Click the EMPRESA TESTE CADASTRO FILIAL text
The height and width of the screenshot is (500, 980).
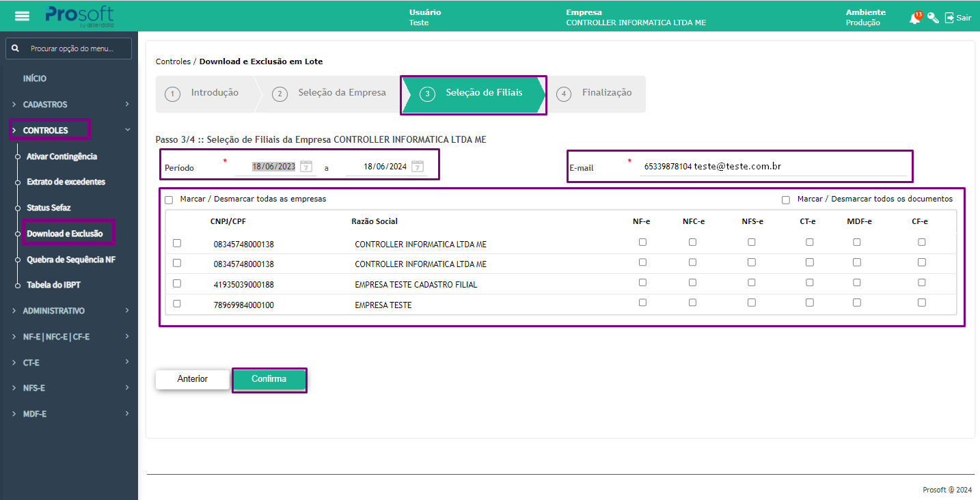click(416, 285)
